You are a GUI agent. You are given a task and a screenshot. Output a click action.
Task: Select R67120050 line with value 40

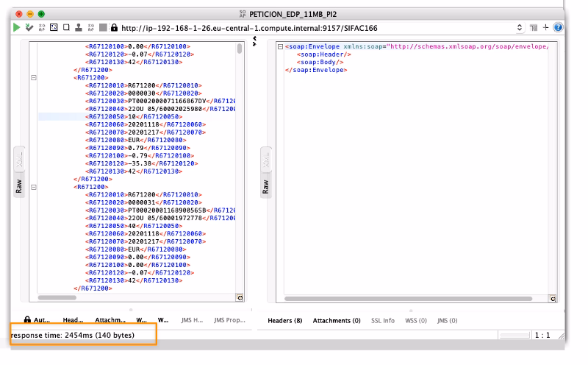click(134, 226)
